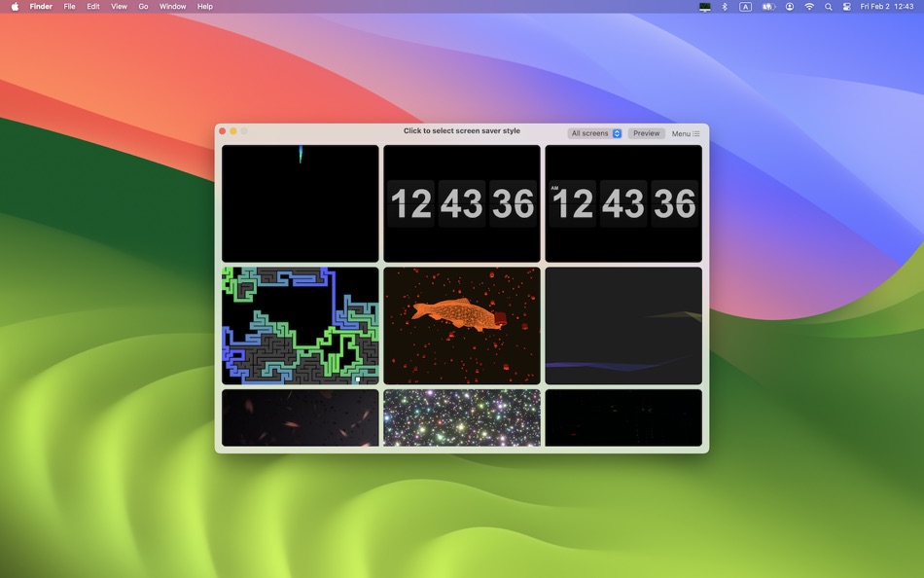Select the dark gray ribbon screen saver
Viewport: 924px width, 578px height.
(x=623, y=326)
